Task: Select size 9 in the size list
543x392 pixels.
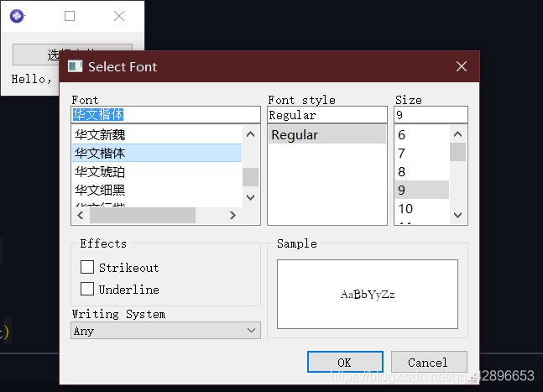Action: (422, 190)
